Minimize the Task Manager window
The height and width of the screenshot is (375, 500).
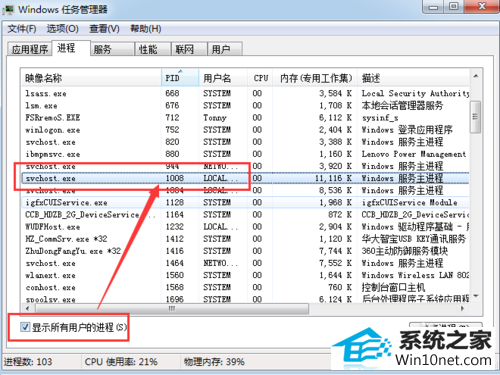click(433, 7)
